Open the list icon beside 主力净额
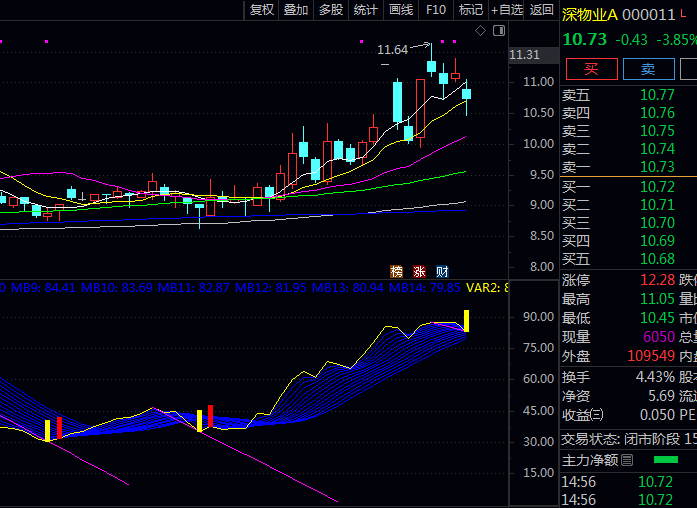The image size is (697, 508). click(x=627, y=460)
